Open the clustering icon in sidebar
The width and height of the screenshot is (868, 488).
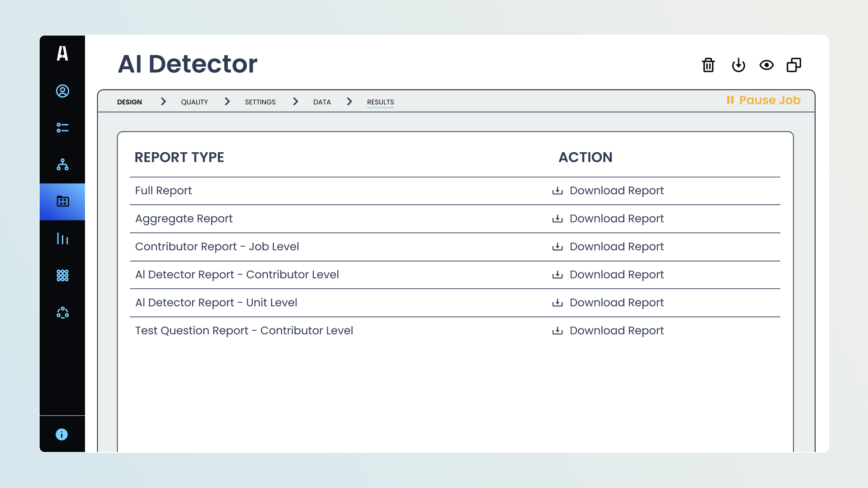click(62, 313)
